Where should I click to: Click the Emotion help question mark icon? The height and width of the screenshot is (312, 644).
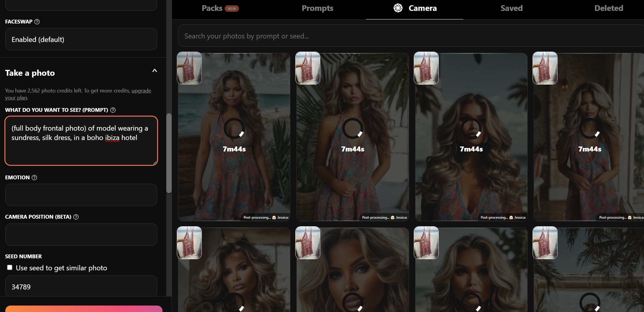coord(34,178)
